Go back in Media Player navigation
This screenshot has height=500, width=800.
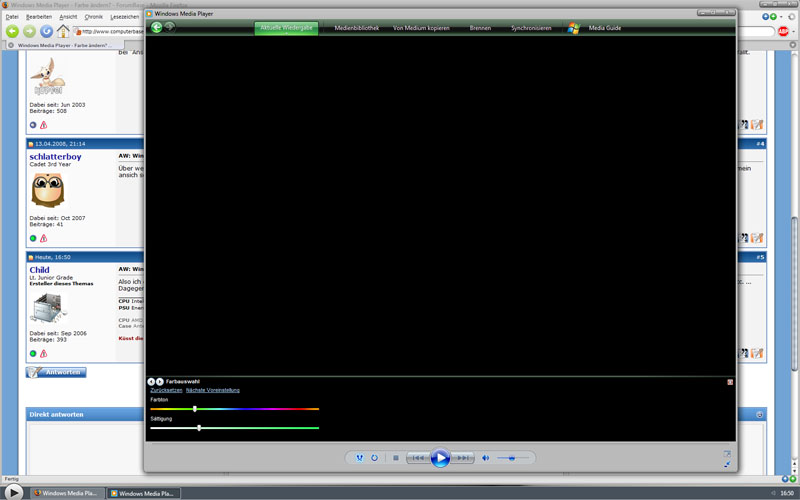157,27
